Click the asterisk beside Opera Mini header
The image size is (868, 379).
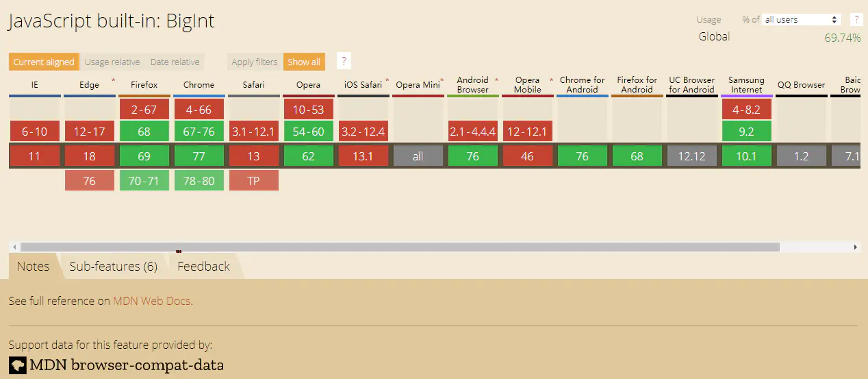coord(442,80)
